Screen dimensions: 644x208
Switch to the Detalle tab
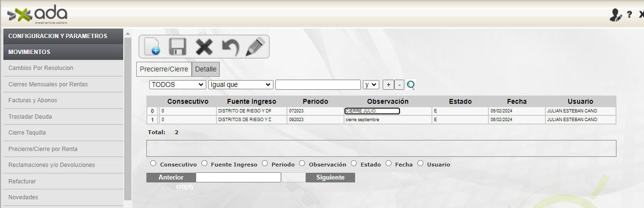click(x=206, y=69)
